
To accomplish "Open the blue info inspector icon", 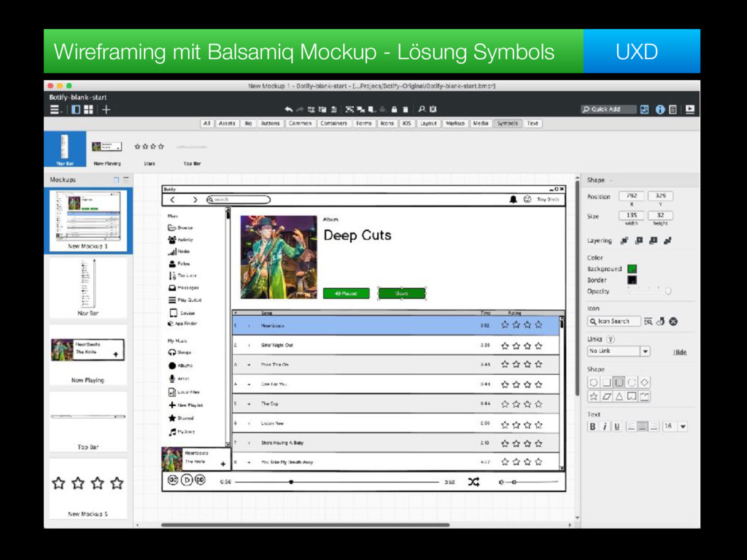I will [x=659, y=109].
